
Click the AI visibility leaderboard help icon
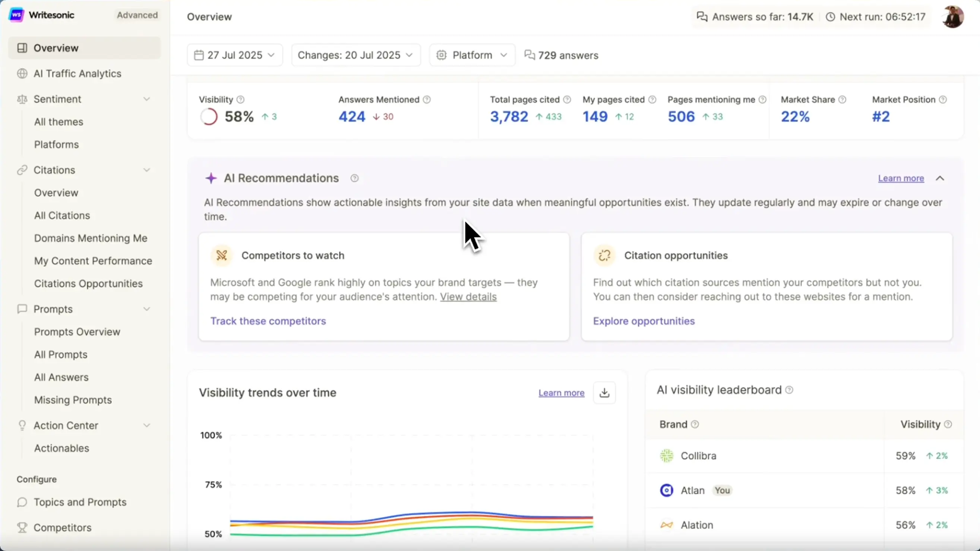[789, 390]
